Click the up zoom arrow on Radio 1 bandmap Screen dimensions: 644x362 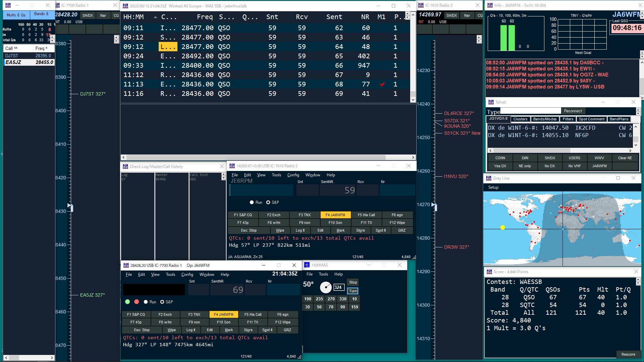click(116, 37)
